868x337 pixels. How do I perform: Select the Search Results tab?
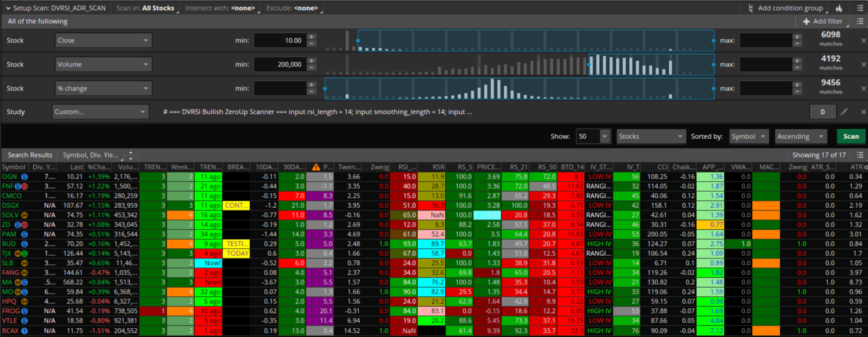pos(30,155)
